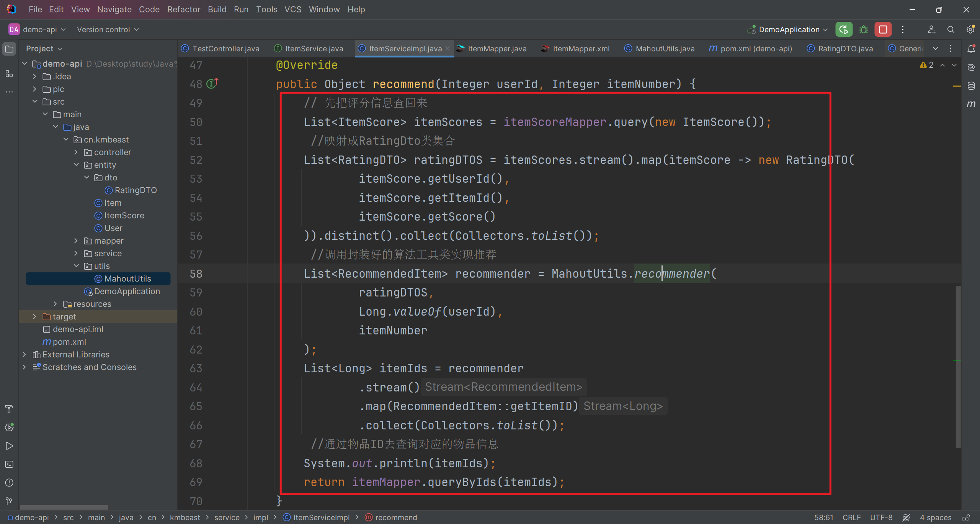This screenshot has width=980, height=524.
Task: Open the Notifications bell icon
Action: (971, 49)
